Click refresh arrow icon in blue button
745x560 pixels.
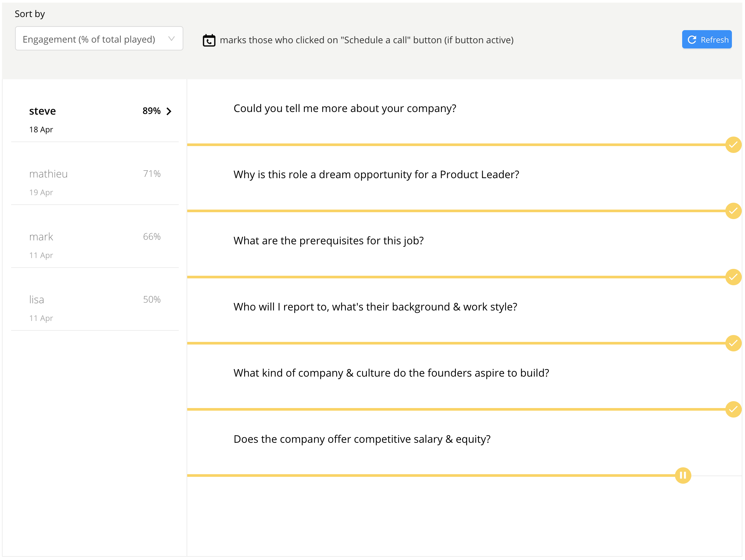tap(692, 40)
